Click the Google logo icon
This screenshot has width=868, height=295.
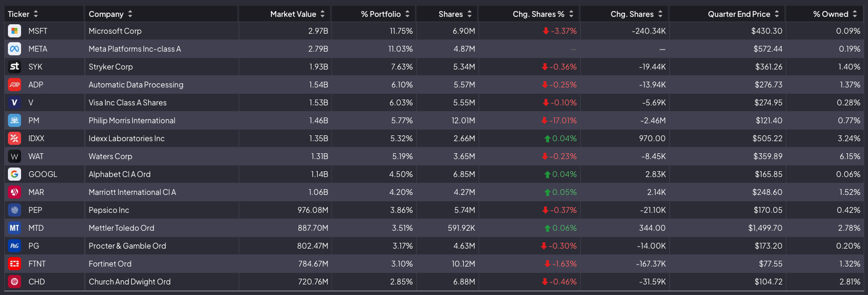(15, 174)
